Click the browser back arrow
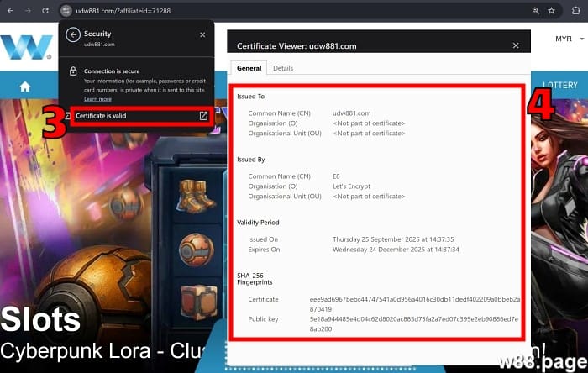Image resolution: width=588 pixels, height=373 pixels. pyautogui.click(x=10, y=11)
